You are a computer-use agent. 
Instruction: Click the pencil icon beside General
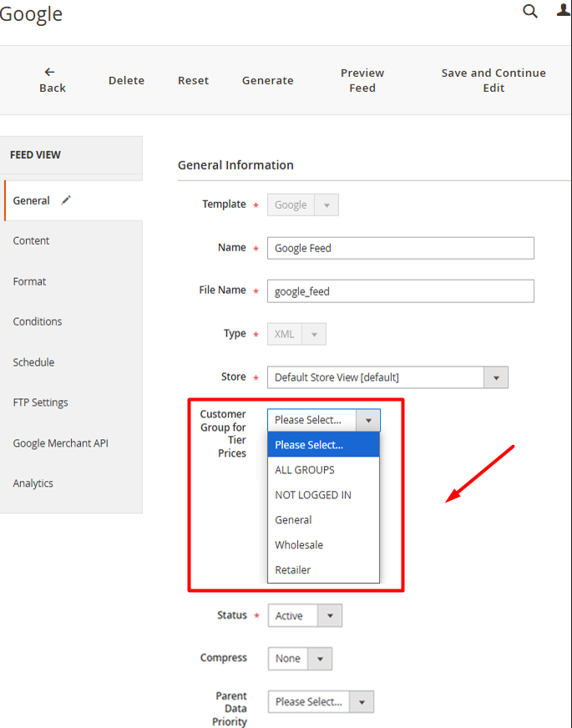coord(66,200)
